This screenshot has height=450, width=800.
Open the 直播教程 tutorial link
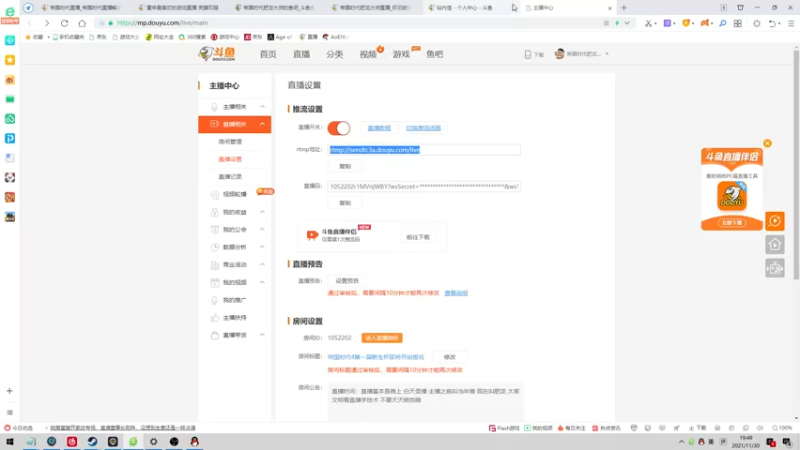point(379,128)
